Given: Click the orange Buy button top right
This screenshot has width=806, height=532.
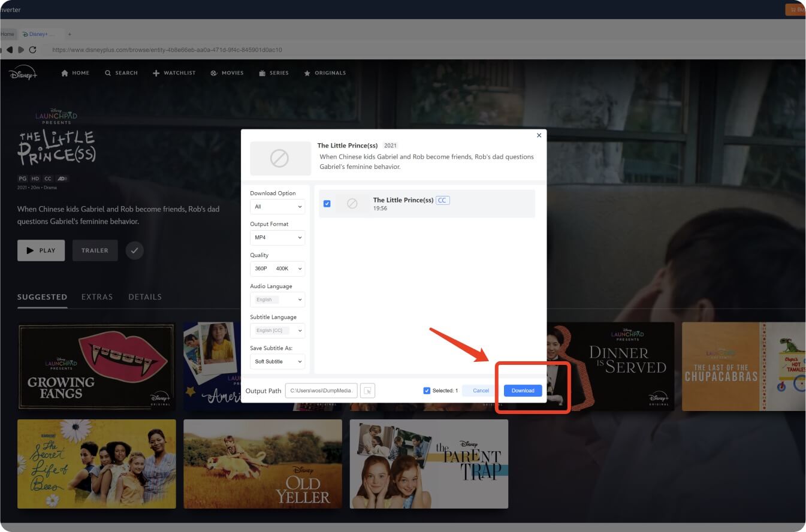Looking at the screenshot, I should tap(796, 10).
